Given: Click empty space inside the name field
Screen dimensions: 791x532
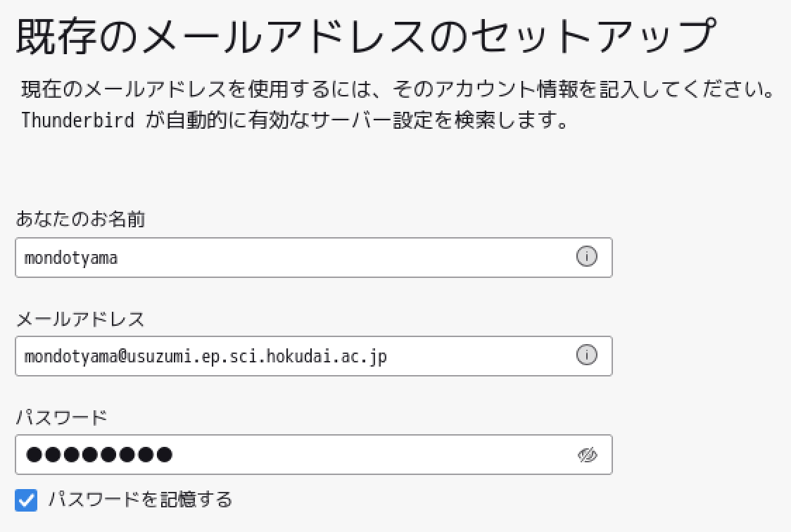Looking at the screenshot, I should pyautogui.click(x=343, y=258).
